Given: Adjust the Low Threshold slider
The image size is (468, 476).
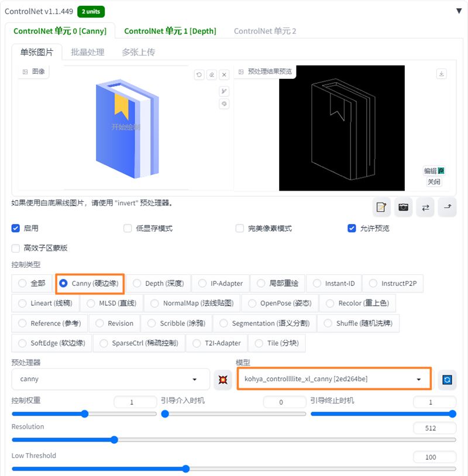Looking at the screenshot, I should [234, 469].
